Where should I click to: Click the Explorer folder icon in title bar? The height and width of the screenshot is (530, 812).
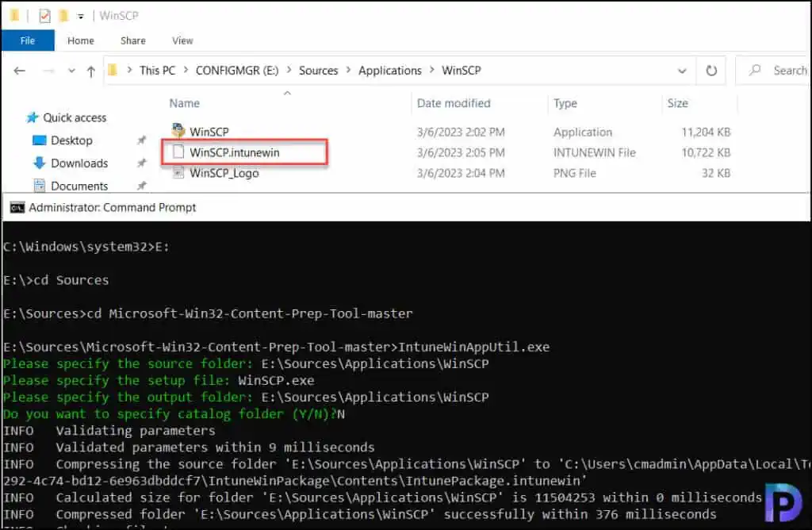14,16
